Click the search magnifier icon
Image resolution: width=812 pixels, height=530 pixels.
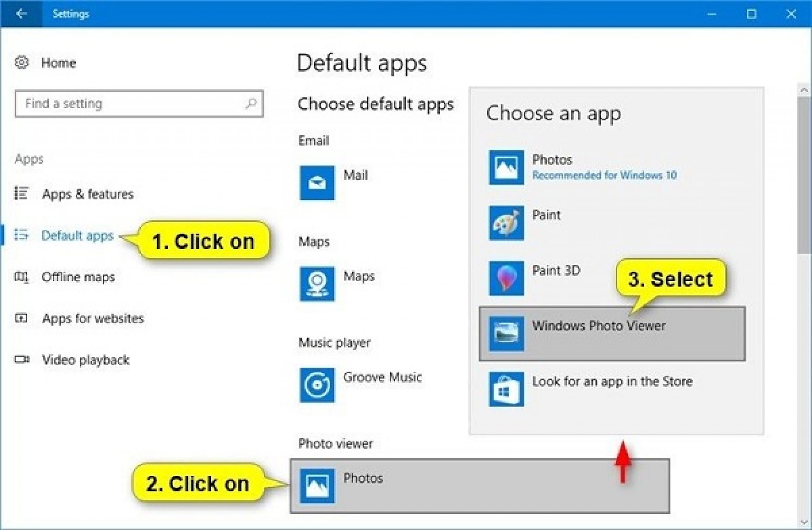pyautogui.click(x=251, y=104)
